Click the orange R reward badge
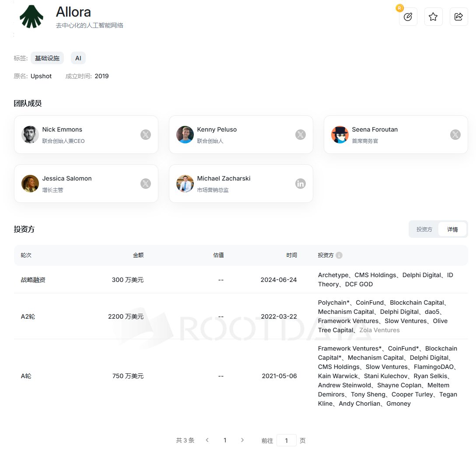Screen dimensions: 476x459 click(399, 8)
